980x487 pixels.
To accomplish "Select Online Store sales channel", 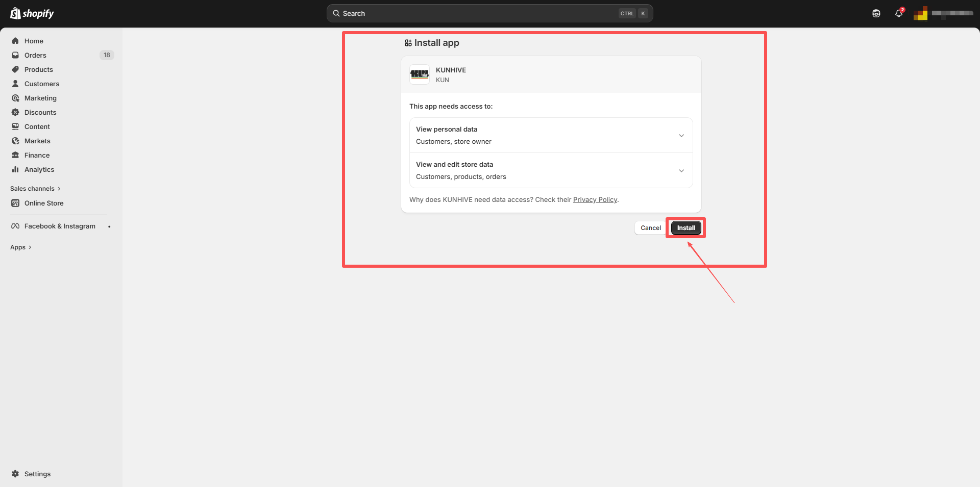I will pyautogui.click(x=44, y=203).
